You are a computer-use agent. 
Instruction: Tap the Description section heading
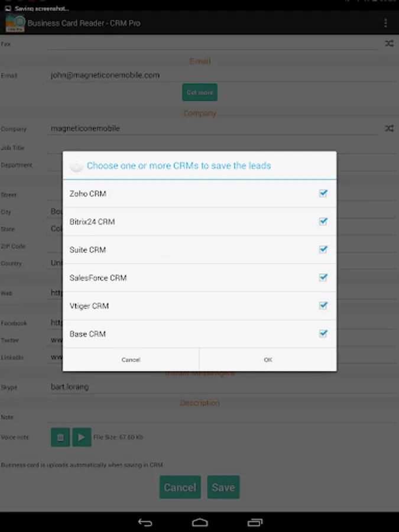point(200,403)
